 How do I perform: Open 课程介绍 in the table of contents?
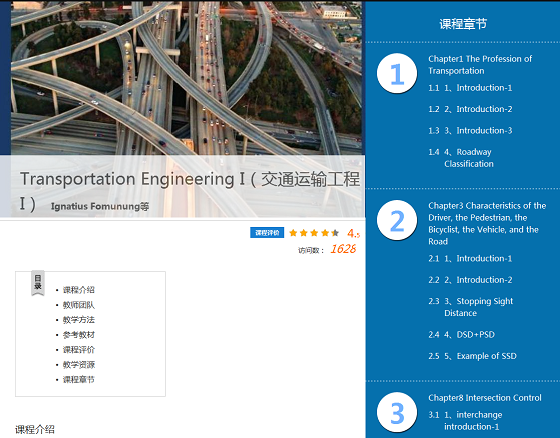79,290
